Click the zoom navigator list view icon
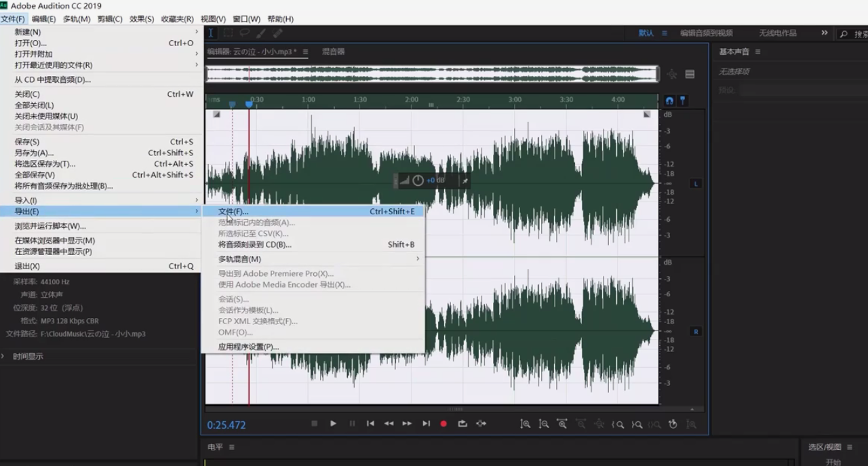 690,75
